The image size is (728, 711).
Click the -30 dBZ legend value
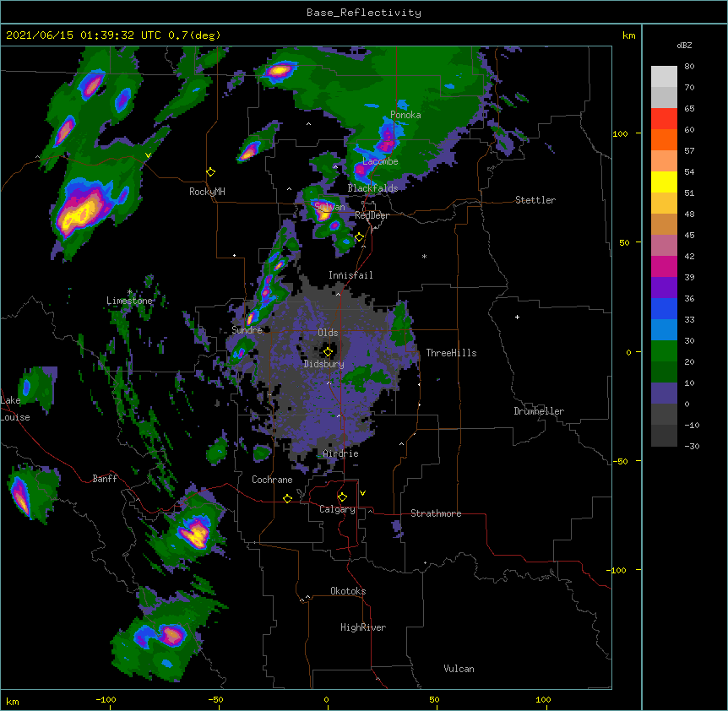pyautogui.click(x=692, y=446)
